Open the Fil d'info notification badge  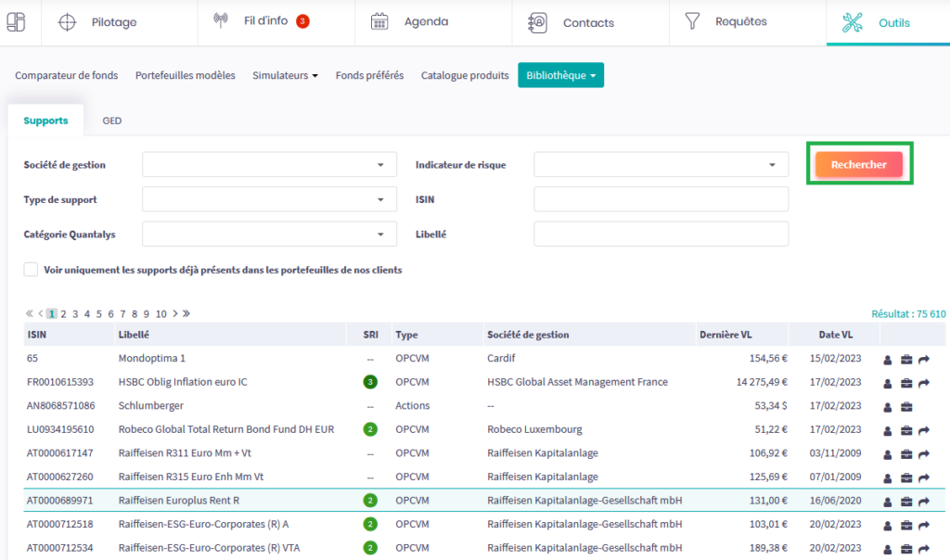(x=302, y=21)
